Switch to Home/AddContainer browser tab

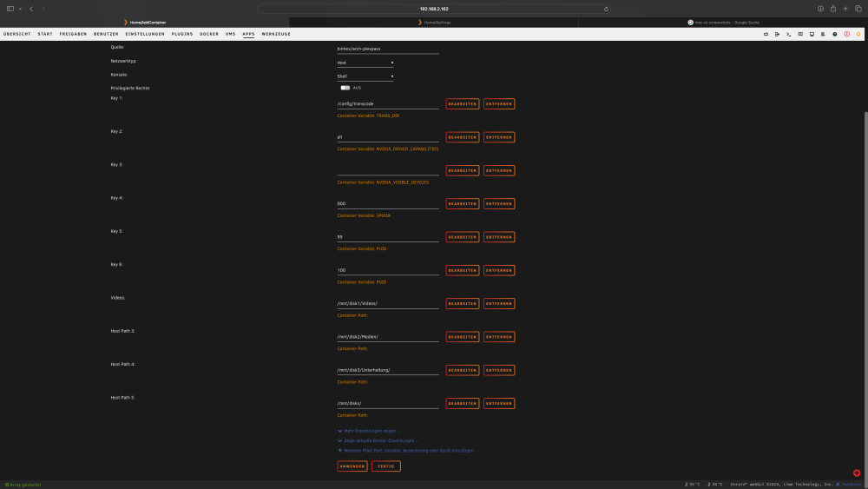(144, 23)
